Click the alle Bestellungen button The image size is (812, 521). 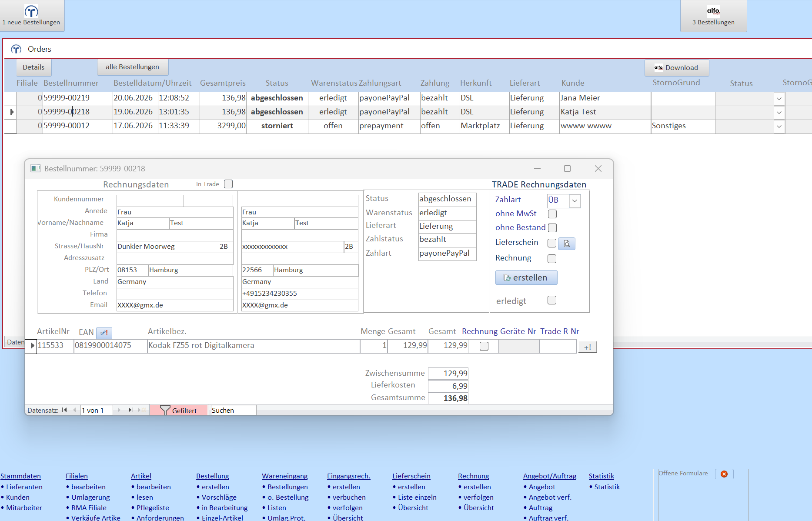(133, 67)
